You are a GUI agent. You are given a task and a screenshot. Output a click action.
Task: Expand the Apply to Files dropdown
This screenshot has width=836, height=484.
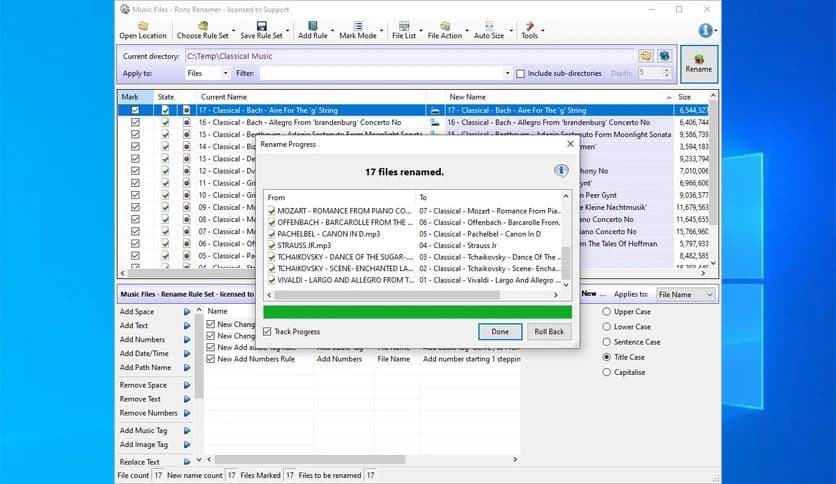208,73
